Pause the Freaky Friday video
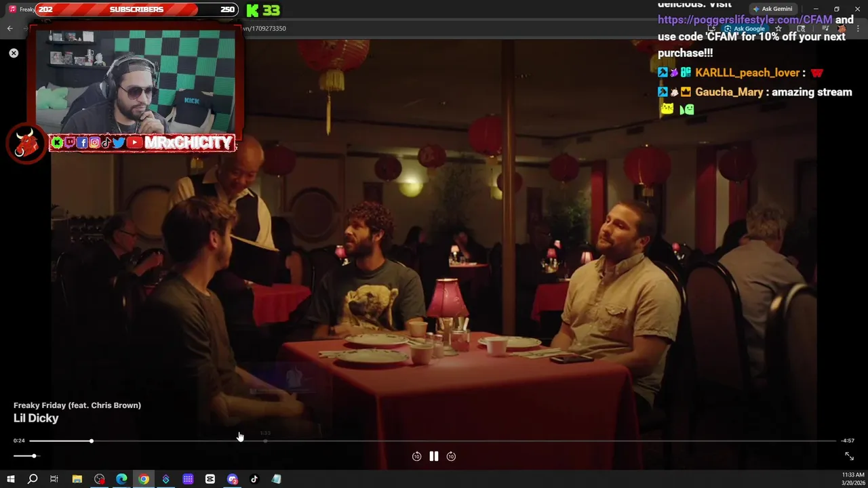This screenshot has width=868, height=488. pos(434,456)
